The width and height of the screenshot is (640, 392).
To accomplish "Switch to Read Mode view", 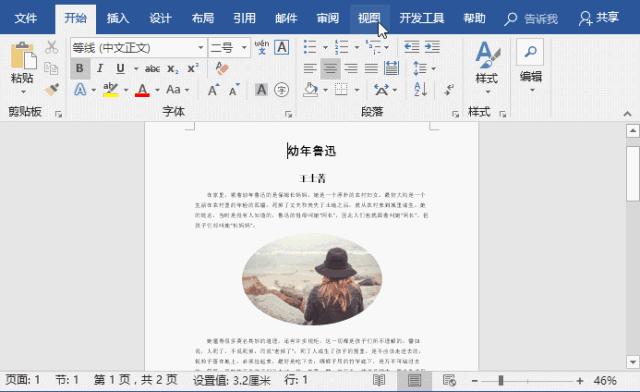I will (x=379, y=381).
